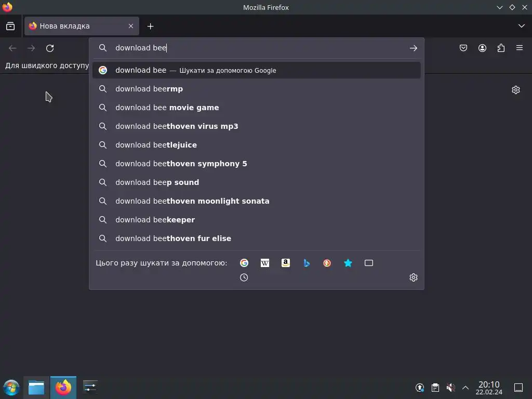Choose 'download beethoven moonlight sonata' suggestion

(x=257, y=201)
